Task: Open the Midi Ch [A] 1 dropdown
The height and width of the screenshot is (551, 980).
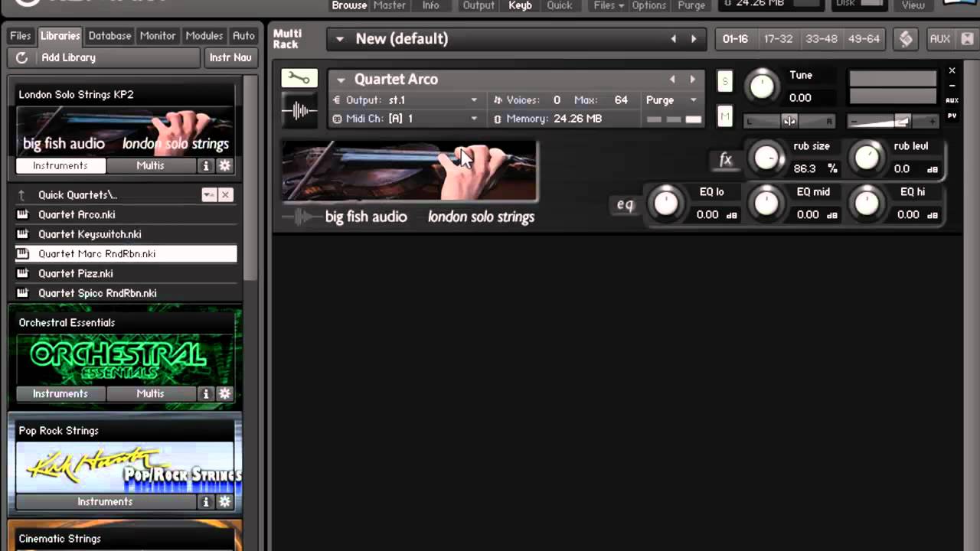Action: (x=474, y=119)
